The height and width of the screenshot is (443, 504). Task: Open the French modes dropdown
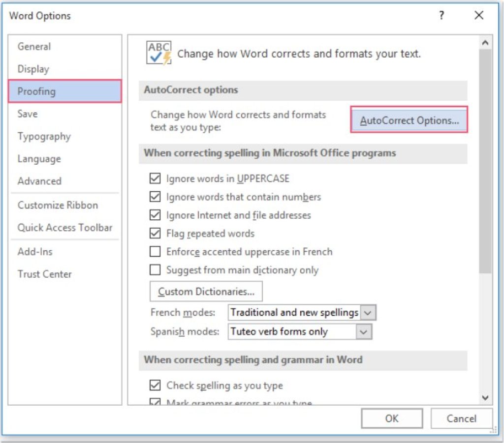point(368,312)
